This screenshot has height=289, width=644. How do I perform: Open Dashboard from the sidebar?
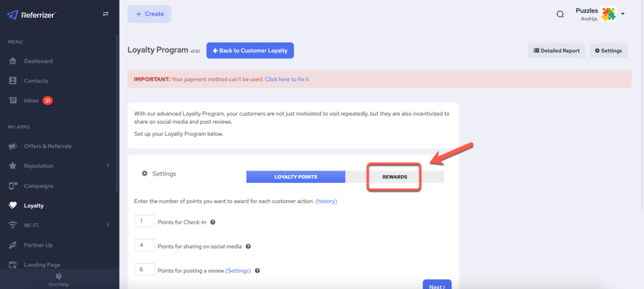(x=38, y=61)
